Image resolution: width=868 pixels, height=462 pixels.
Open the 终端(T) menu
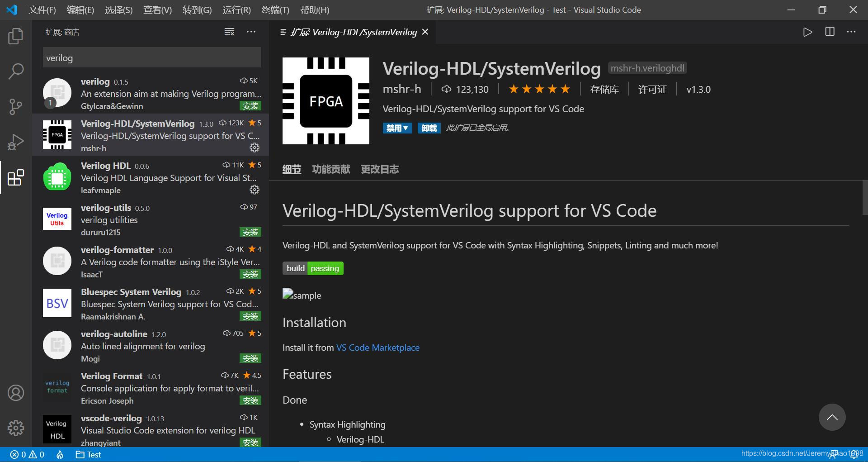tap(275, 10)
